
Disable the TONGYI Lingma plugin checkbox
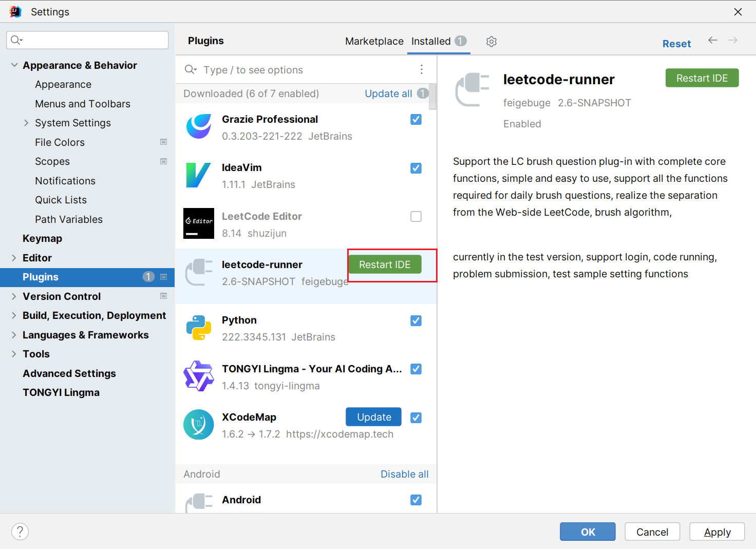(416, 369)
